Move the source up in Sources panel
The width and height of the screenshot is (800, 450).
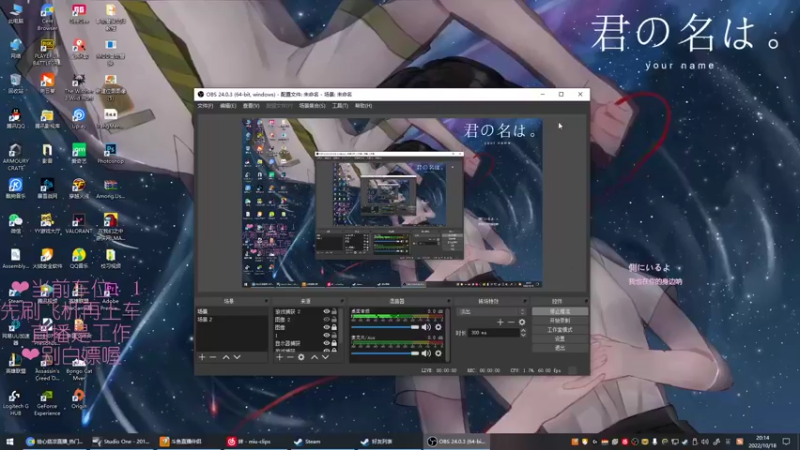(x=314, y=357)
